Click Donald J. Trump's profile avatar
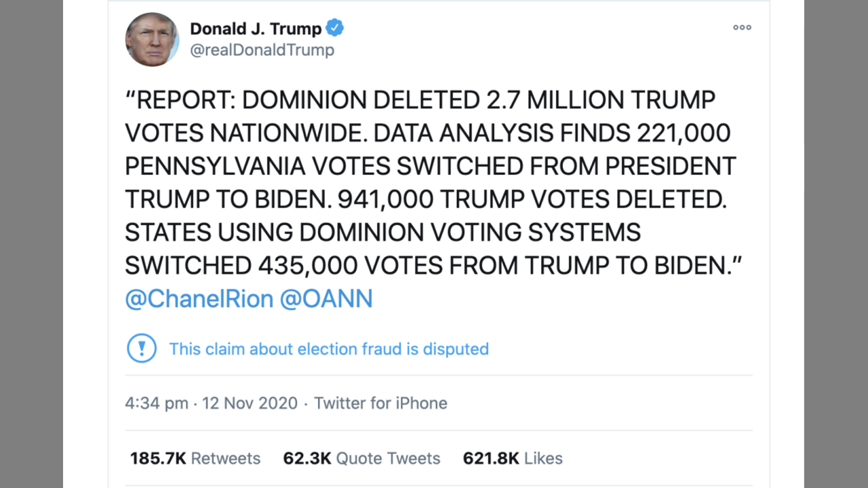868x488 pixels. click(152, 39)
